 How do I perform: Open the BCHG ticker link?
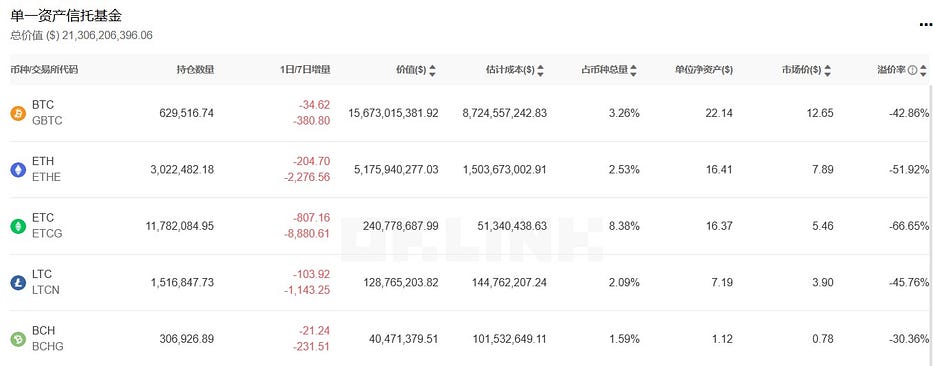48,347
